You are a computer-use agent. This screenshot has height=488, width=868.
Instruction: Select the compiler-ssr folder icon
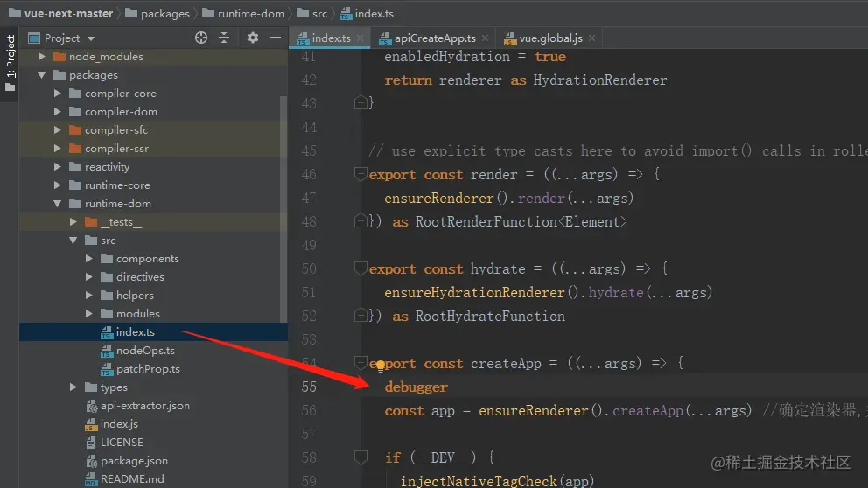[x=75, y=149]
